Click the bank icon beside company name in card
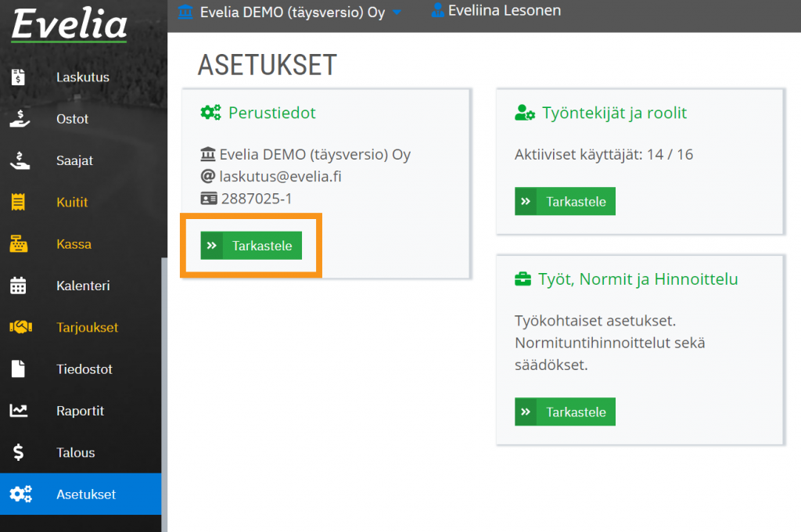The height and width of the screenshot is (532, 801). (x=208, y=154)
